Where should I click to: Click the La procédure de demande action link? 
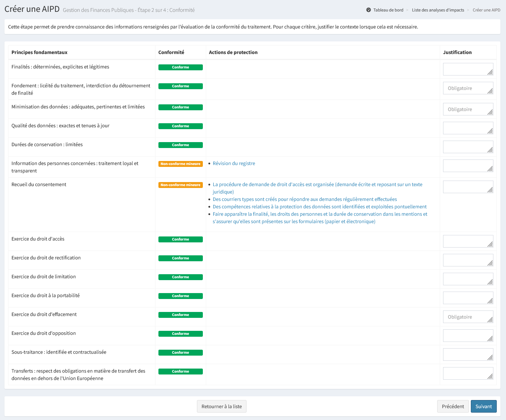317,185
